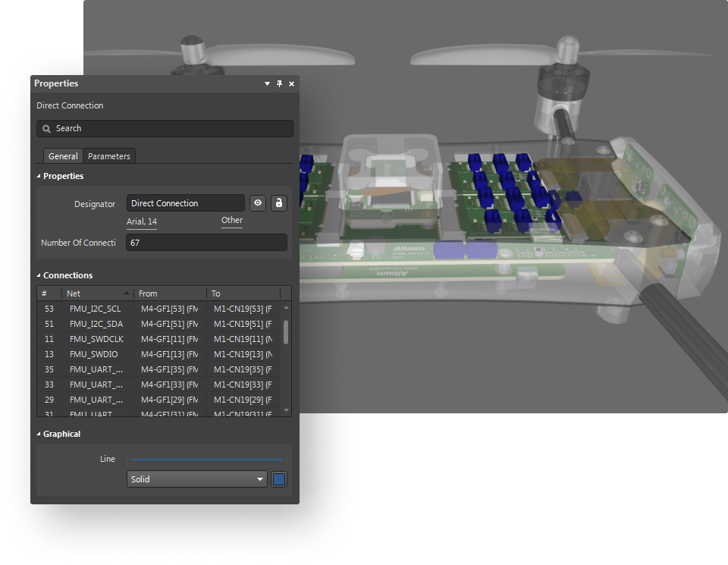728x565 pixels.
Task: Collapse the Properties section
Action: click(x=39, y=177)
